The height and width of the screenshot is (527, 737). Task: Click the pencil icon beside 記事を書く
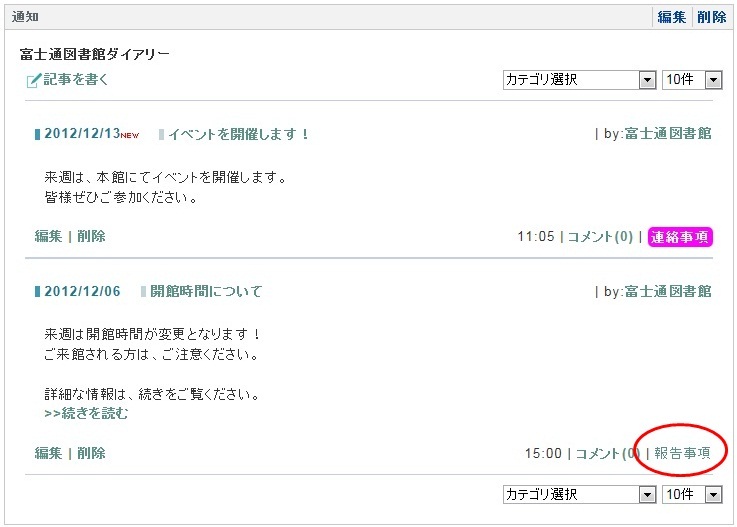pyautogui.click(x=34, y=80)
